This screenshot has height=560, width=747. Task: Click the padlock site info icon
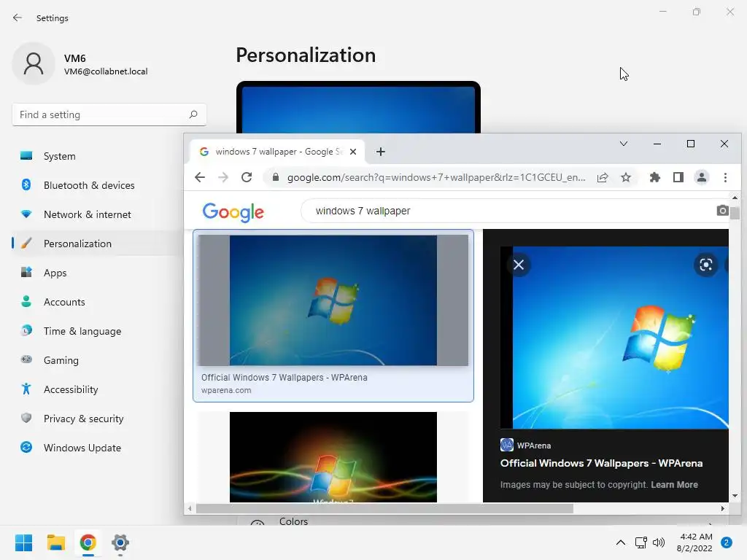275,178
